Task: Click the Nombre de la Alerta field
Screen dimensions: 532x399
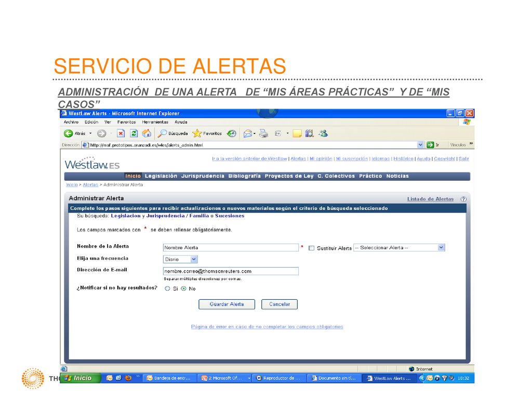Action: click(231, 248)
